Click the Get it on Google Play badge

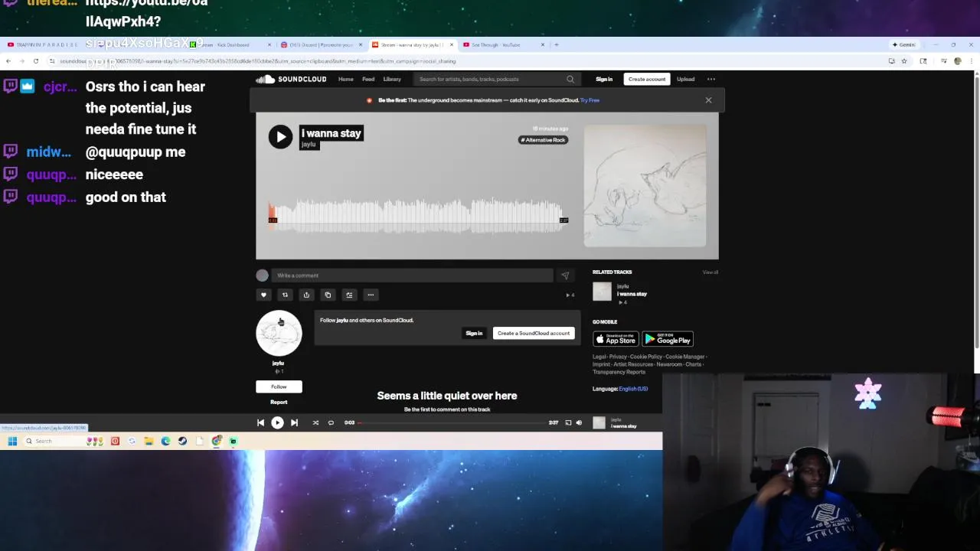(x=668, y=339)
